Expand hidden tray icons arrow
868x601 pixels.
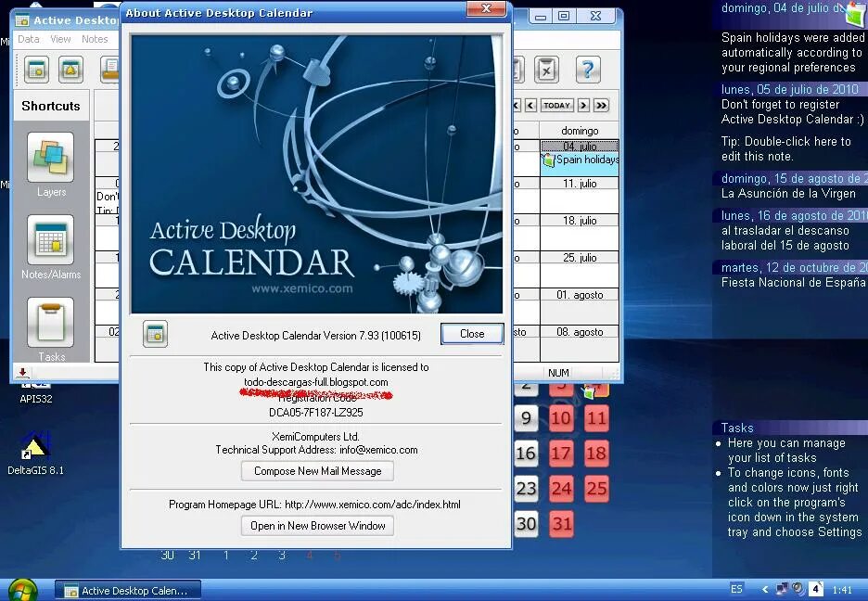pyautogui.click(x=765, y=590)
